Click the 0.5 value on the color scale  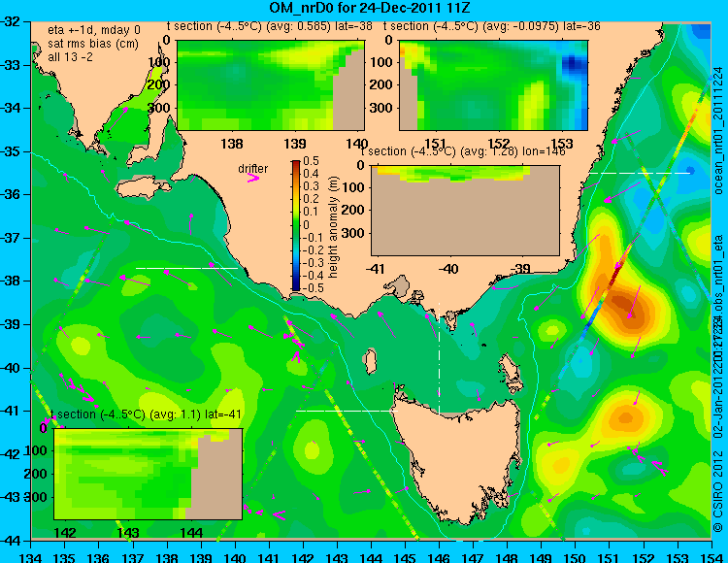[311, 161]
